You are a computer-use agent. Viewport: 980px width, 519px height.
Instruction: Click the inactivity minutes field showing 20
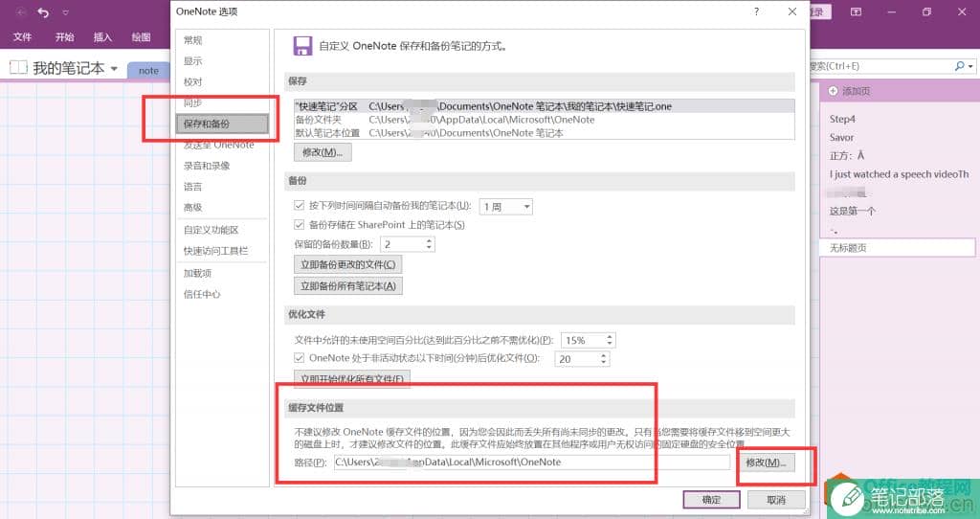pos(576,359)
